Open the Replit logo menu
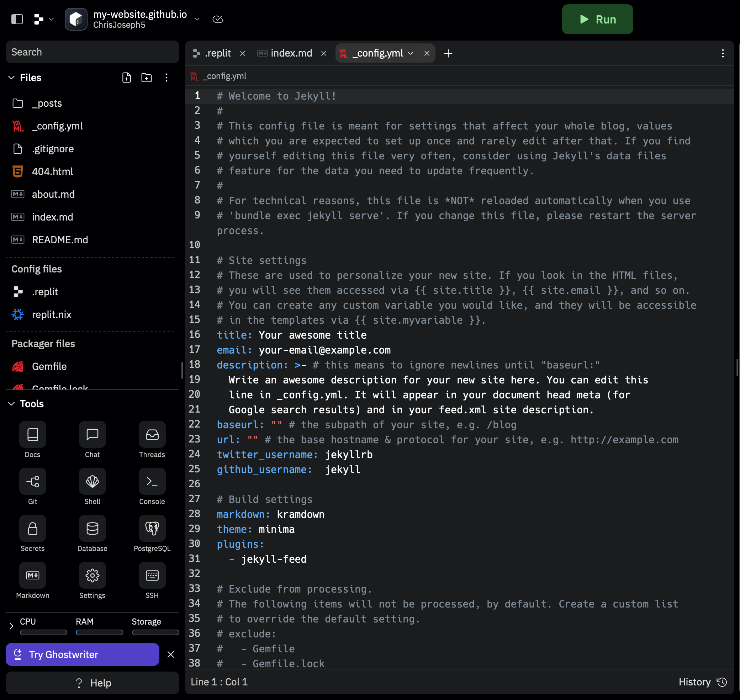Image resolution: width=740 pixels, height=700 pixels. [x=44, y=19]
